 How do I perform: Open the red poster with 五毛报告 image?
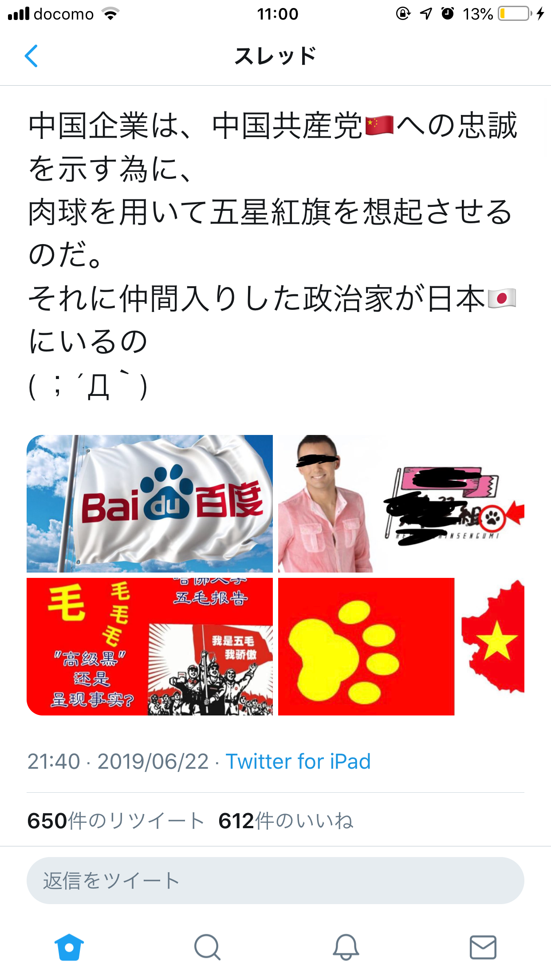click(x=150, y=646)
